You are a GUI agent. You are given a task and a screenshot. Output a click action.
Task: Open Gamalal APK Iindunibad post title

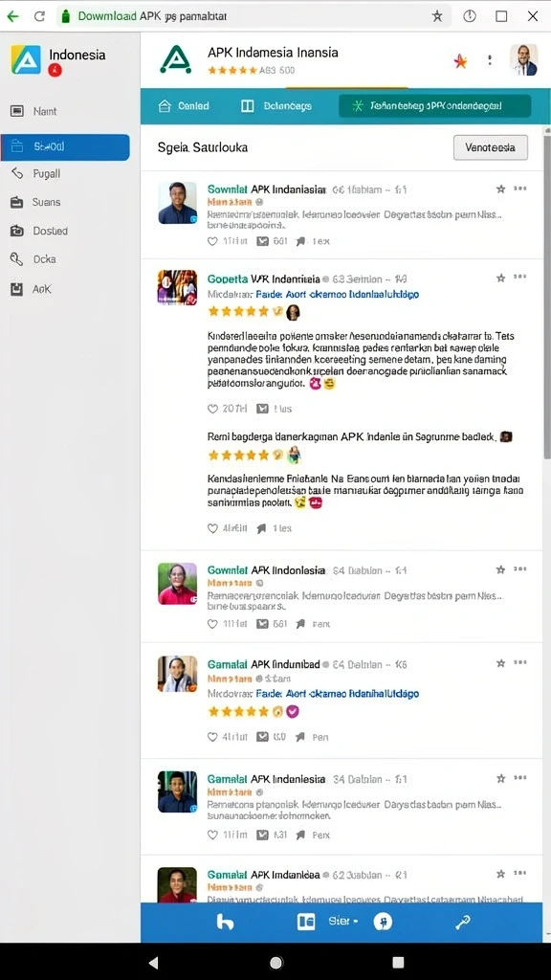pos(264,664)
